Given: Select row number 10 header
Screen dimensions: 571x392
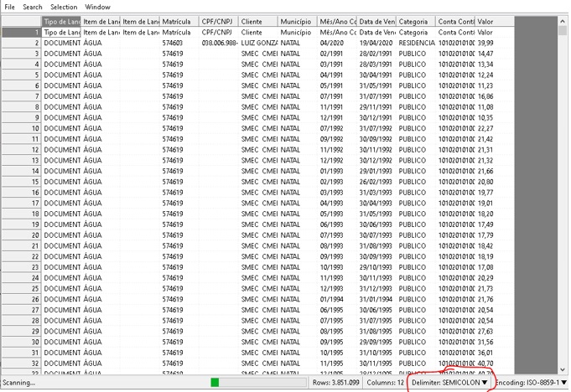Looking at the screenshot, I should click(21, 128).
